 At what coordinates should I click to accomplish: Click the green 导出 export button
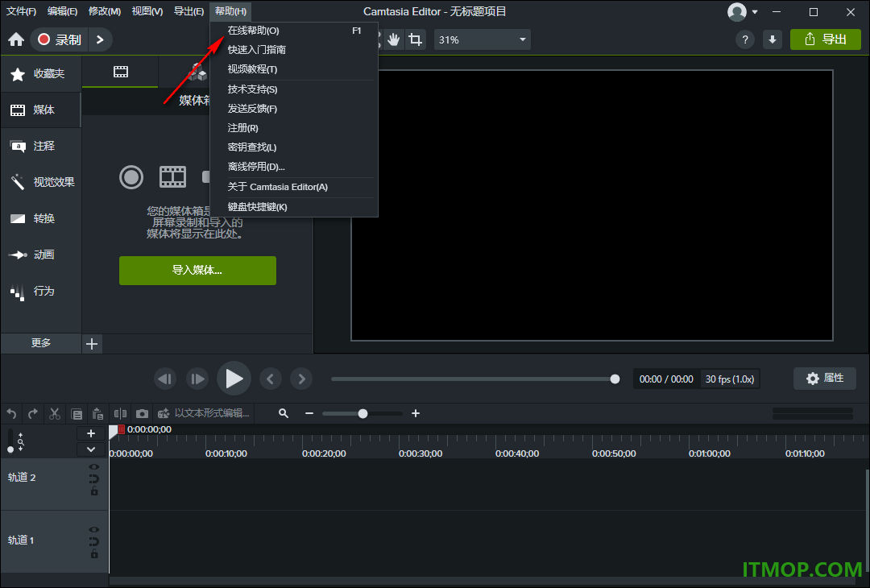pos(826,39)
